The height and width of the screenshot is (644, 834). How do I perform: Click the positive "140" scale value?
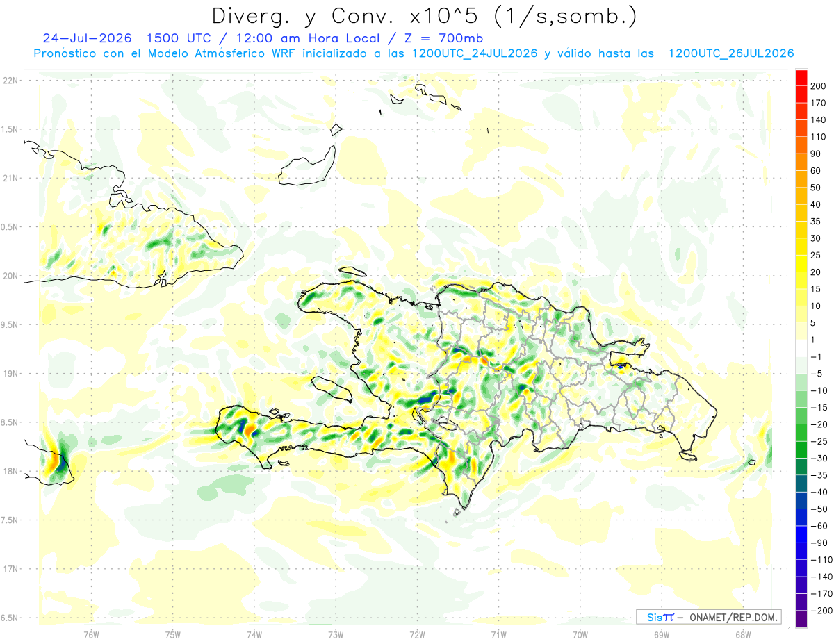tap(818, 119)
